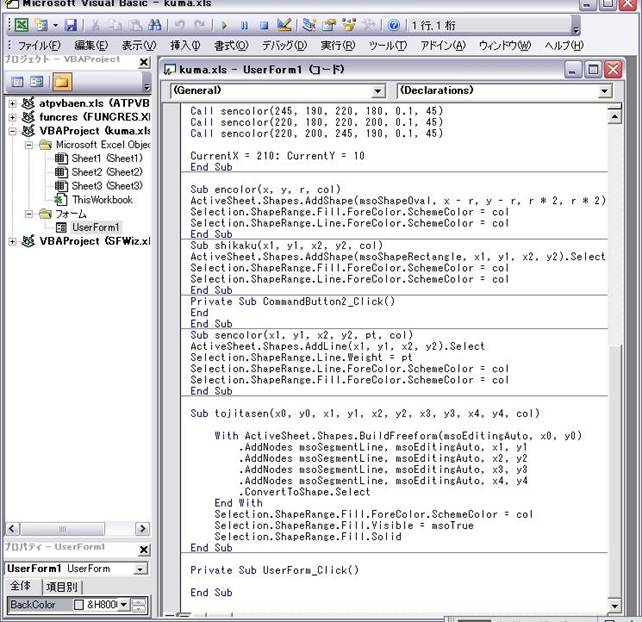Click the Toolbox icon in toolbar

(x=368, y=25)
